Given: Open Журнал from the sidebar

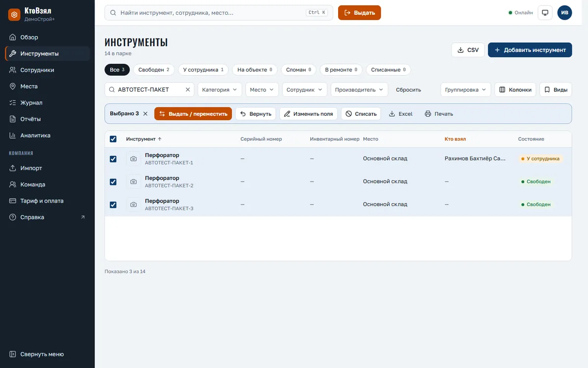Looking at the screenshot, I should tap(47, 103).
